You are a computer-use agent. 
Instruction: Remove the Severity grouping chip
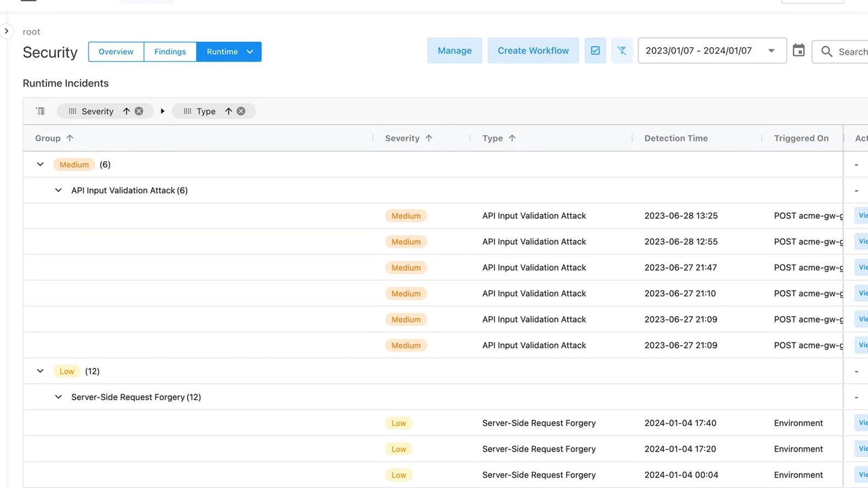139,111
